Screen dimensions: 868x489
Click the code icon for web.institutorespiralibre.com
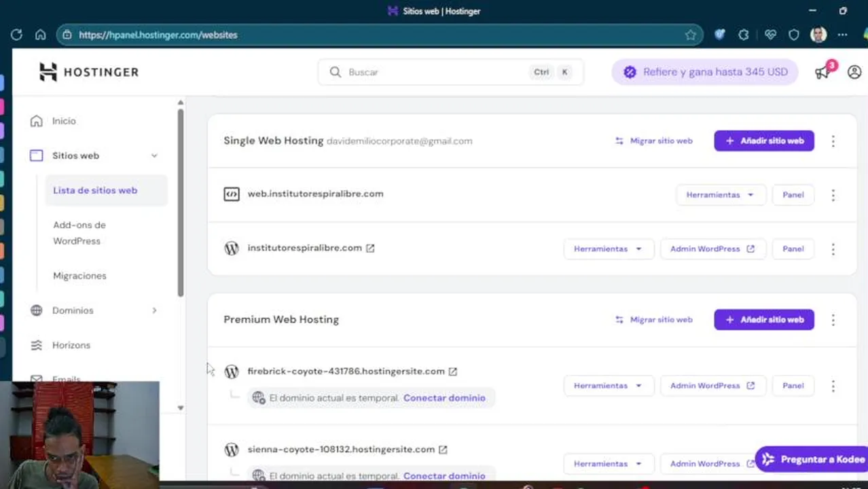[x=232, y=194]
